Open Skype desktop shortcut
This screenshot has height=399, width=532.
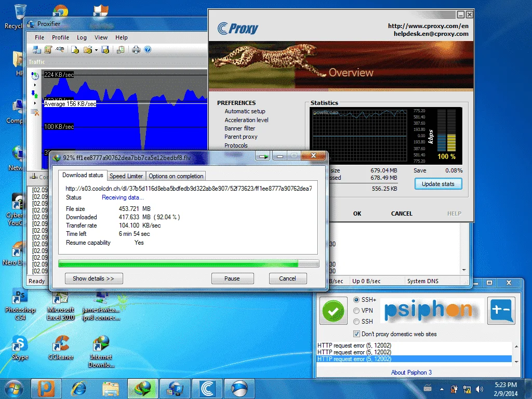point(20,348)
